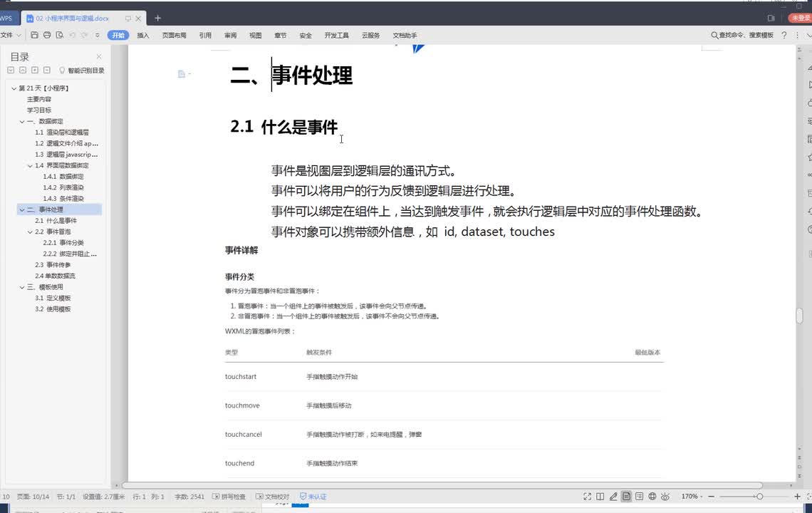Switch to the 引用 tab
Screen dimensions: 812x513
(205, 35)
